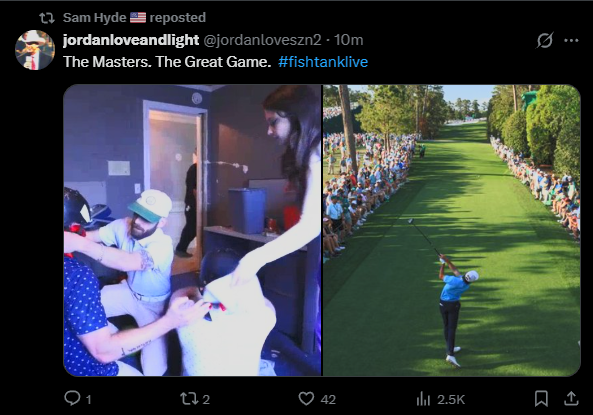Bookmark this post
This screenshot has width=593, height=415.
pos(541,399)
